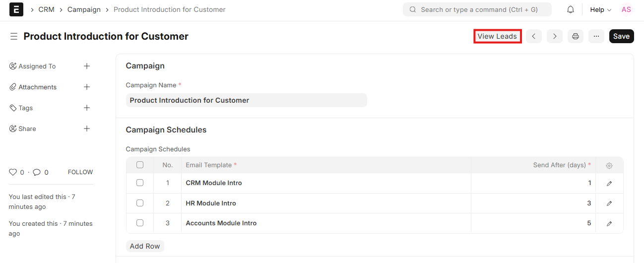This screenshot has height=263, width=644.
Task: Open the Help dropdown menu
Action: [x=600, y=9]
